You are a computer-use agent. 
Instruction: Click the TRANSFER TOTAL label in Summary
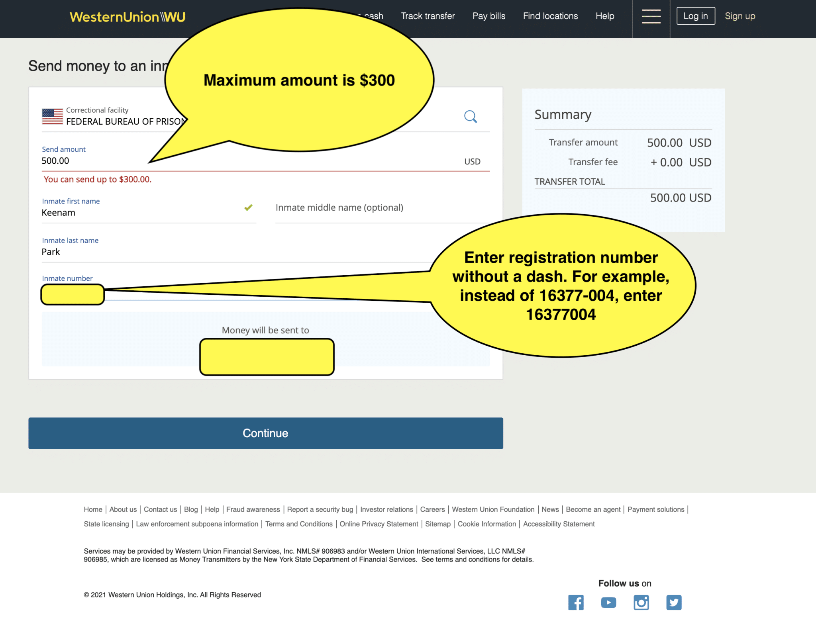click(x=570, y=182)
